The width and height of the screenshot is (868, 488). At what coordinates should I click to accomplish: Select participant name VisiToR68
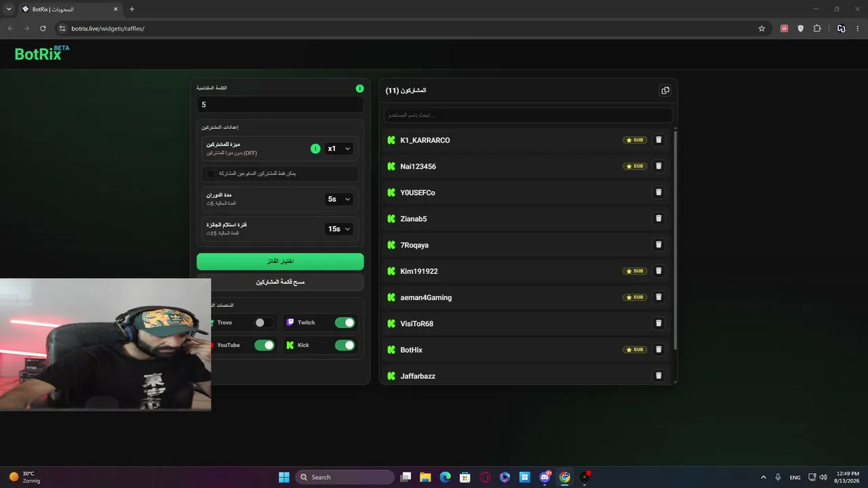pos(417,324)
